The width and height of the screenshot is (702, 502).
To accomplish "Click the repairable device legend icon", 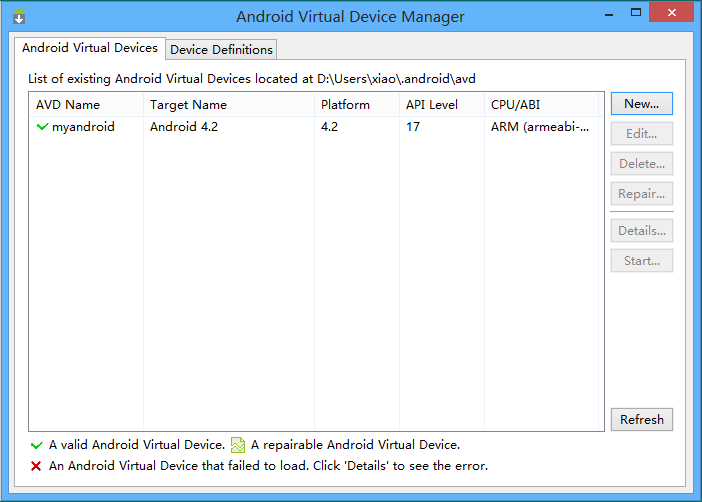I will pyautogui.click(x=238, y=445).
